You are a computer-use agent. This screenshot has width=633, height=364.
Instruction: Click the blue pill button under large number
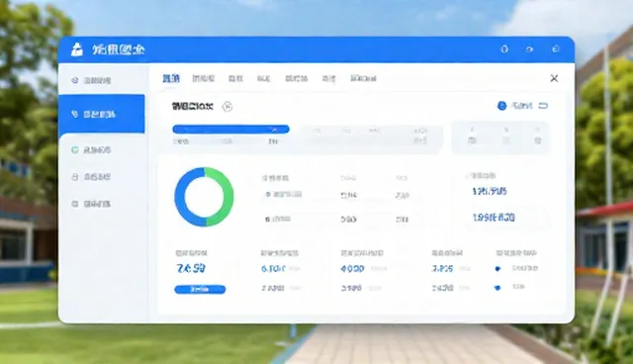pyautogui.click(x=200, y=290)
